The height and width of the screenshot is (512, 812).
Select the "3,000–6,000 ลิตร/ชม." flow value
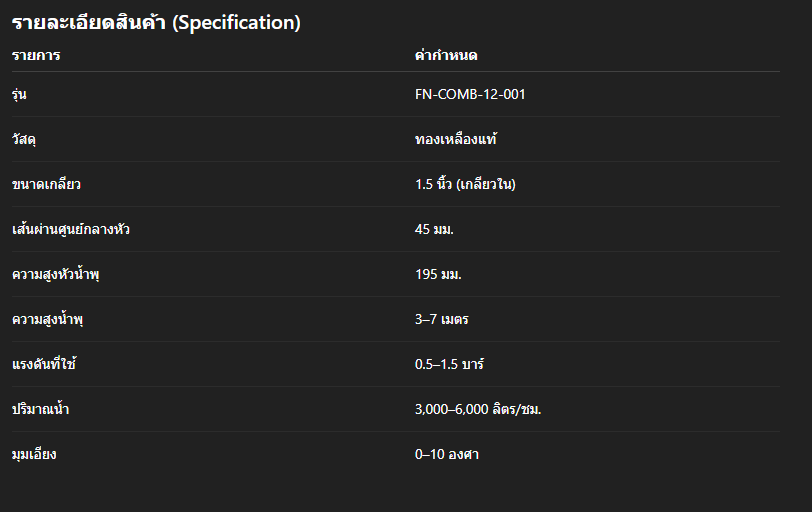coord(478,410)
